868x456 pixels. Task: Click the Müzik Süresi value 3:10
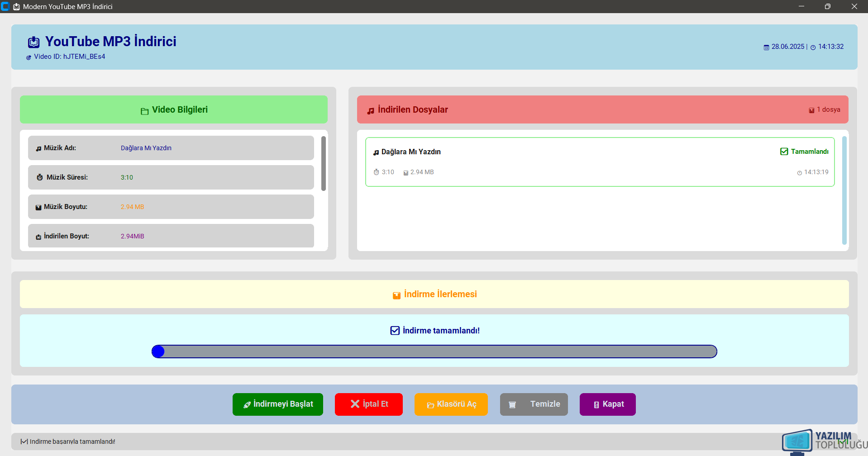pos(127,177)
